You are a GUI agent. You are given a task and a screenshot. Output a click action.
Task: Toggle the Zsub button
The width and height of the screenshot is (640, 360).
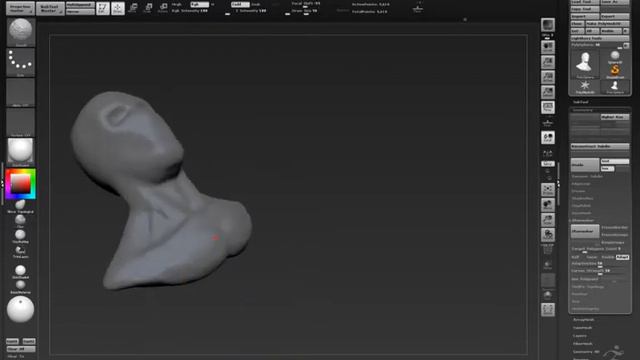click(256, 4)
